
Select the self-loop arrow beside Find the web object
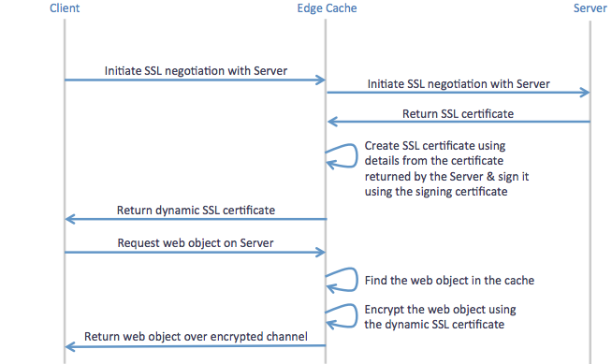coord(342,280)
